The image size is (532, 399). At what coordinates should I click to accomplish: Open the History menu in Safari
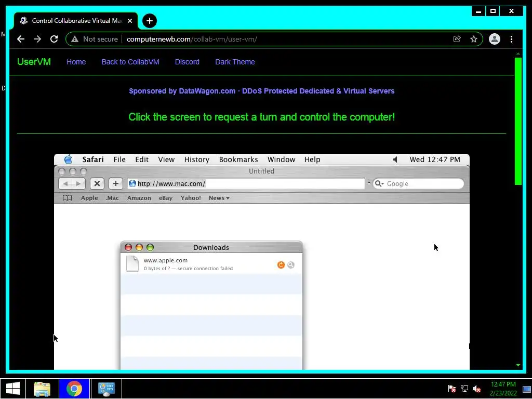197,159
